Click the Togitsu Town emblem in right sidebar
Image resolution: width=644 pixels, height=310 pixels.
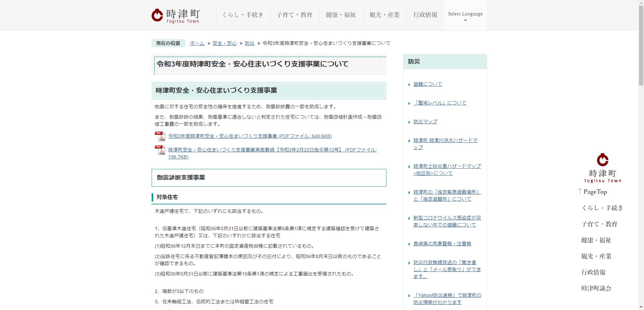[602, 160]
